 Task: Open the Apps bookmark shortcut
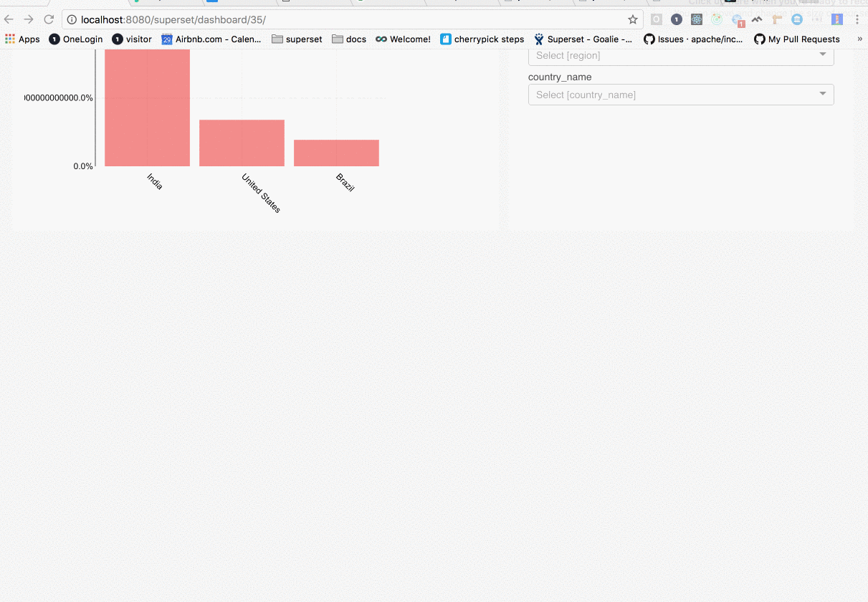pos(22,39)
